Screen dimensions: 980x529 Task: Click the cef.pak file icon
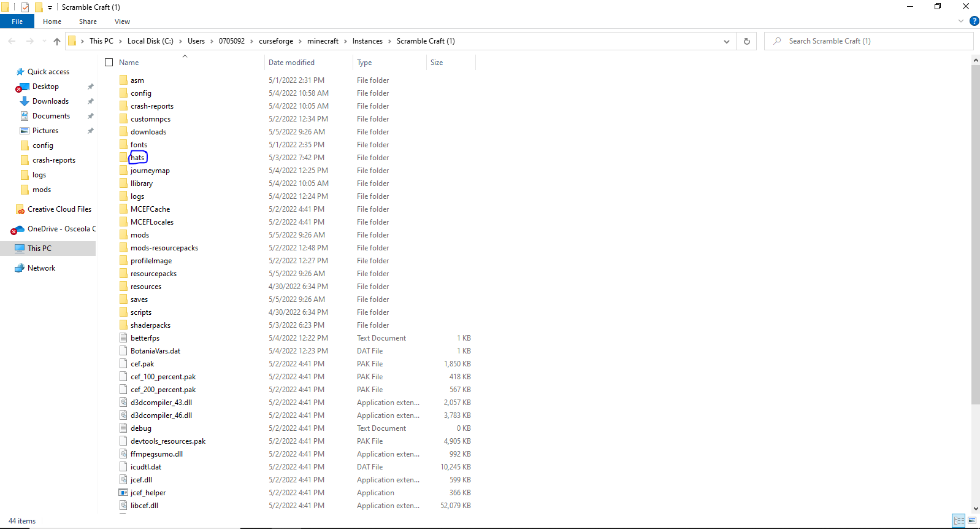123,364
